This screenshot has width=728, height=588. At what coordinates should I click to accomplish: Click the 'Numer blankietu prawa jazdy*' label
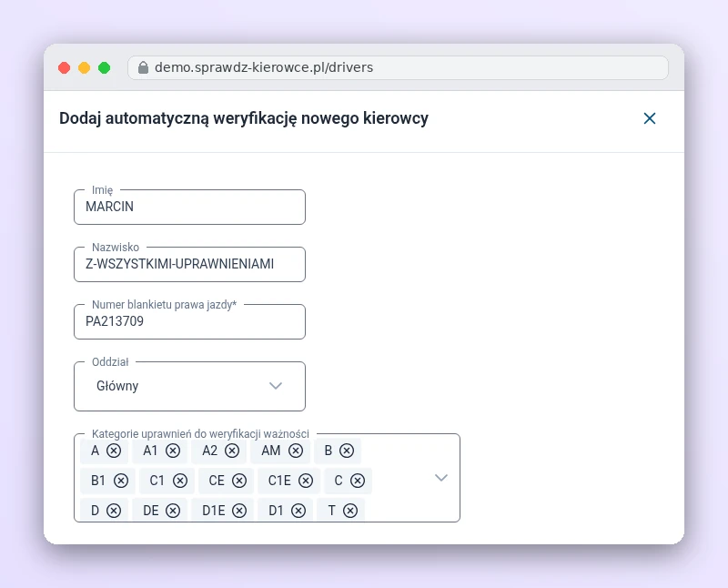click(x=165, y=305)
